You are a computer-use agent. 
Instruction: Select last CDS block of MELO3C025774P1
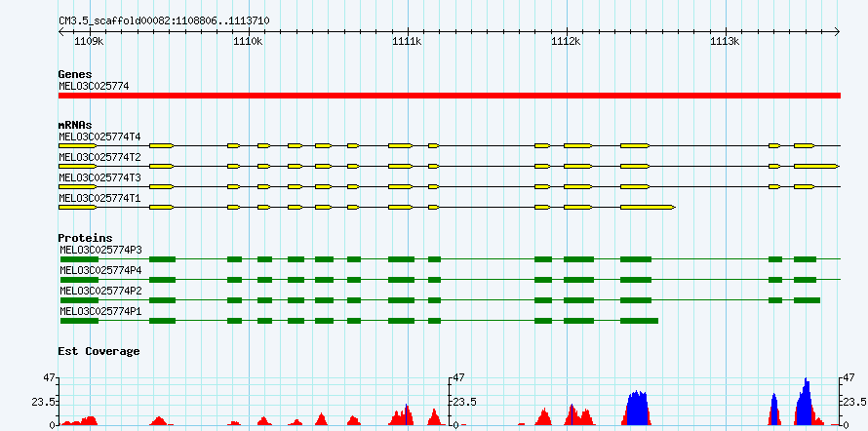pyautogui.click(x=640, y=321)
